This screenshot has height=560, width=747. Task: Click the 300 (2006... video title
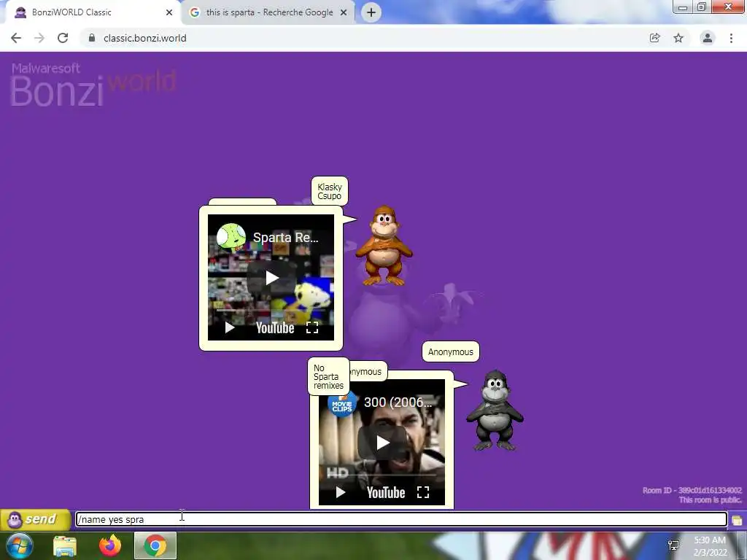tap(398, 402)
